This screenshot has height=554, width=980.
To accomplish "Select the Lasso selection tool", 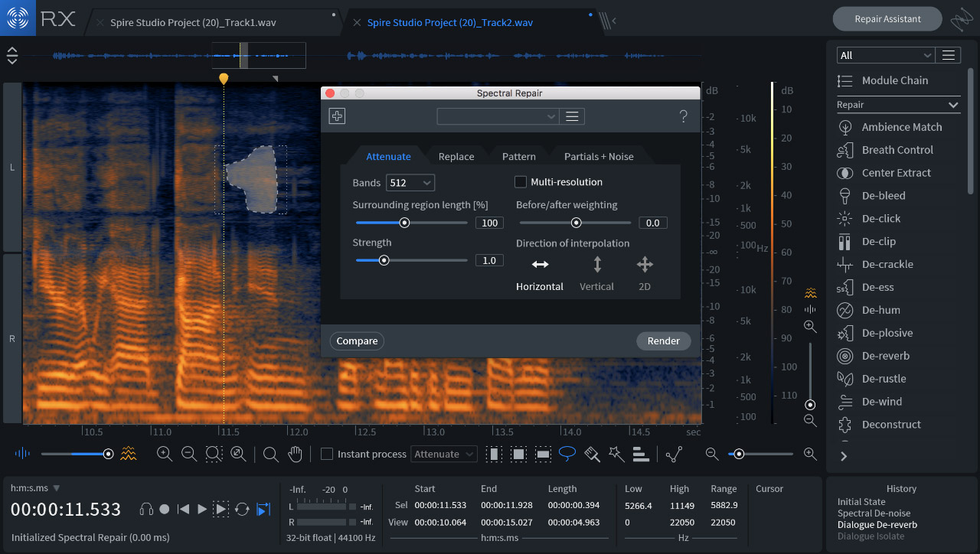I will click(x=567, y=454).
